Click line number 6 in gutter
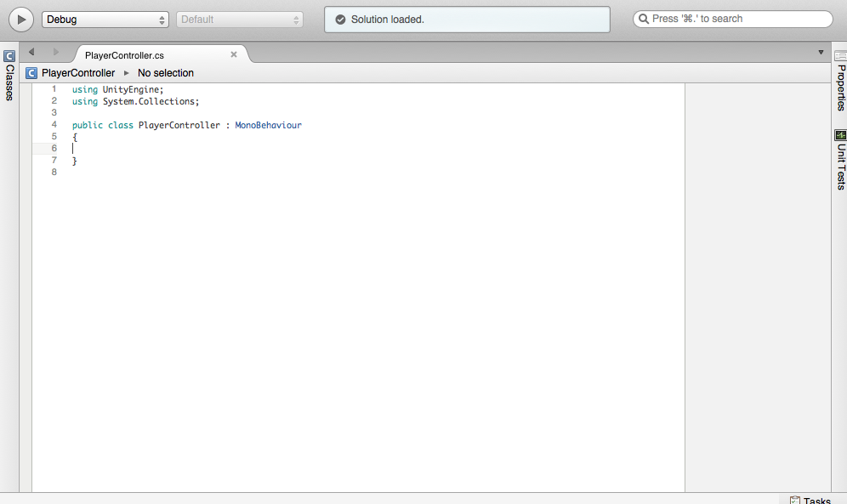Screen dimensions: 847x504 [54, 149]
